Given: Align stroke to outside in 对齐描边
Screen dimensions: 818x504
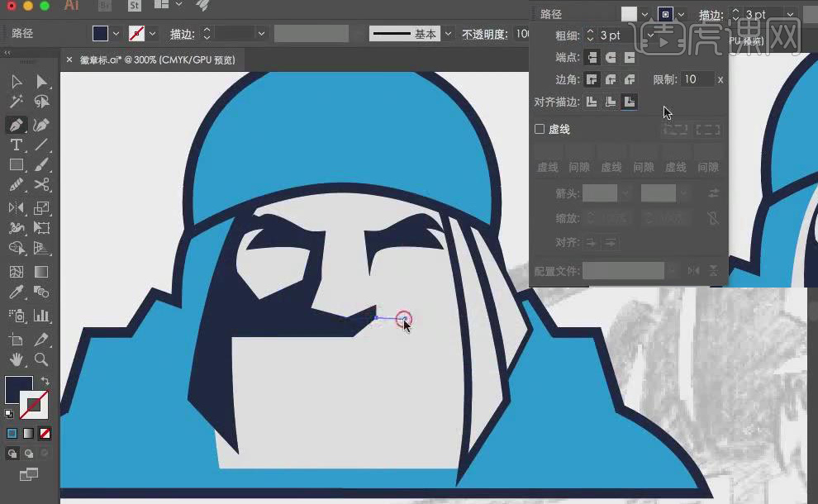Looking at the screenshot, I should [x=630, y=102].
